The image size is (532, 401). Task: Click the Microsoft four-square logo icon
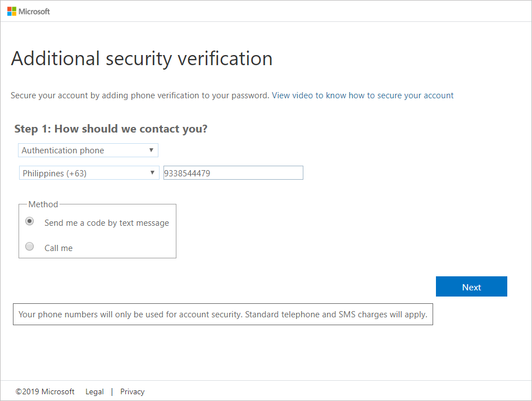click(12, 11)
